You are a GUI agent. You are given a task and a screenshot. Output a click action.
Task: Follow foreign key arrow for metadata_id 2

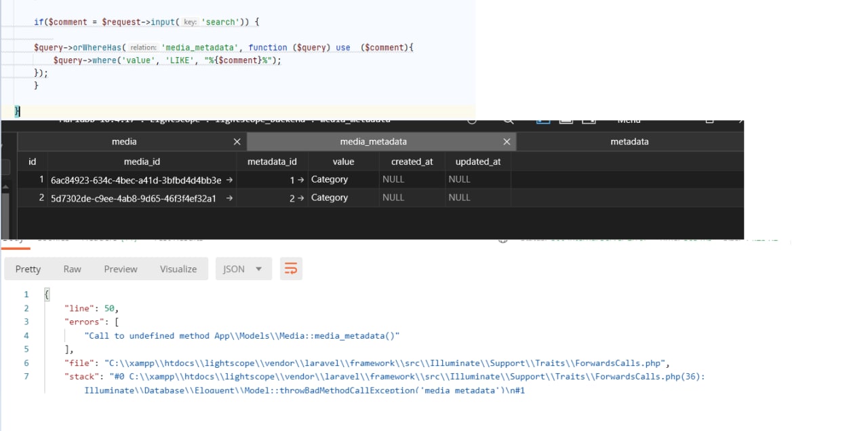(x=300, y=198)
